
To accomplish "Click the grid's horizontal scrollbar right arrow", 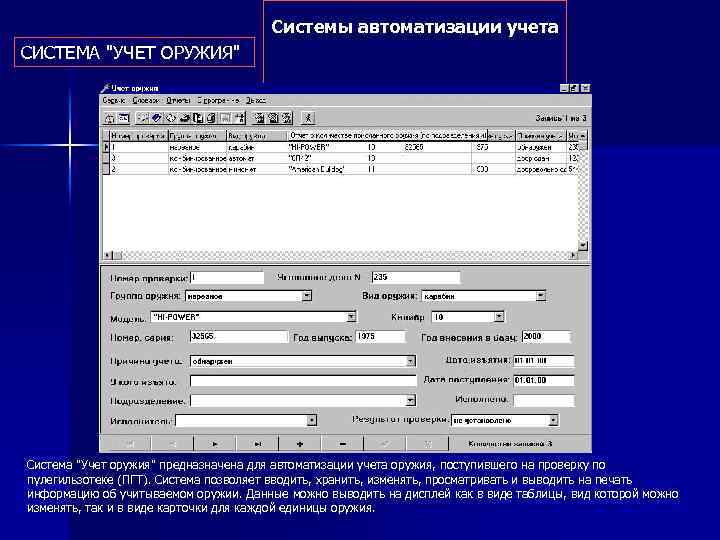I will [x=573, y=255].
